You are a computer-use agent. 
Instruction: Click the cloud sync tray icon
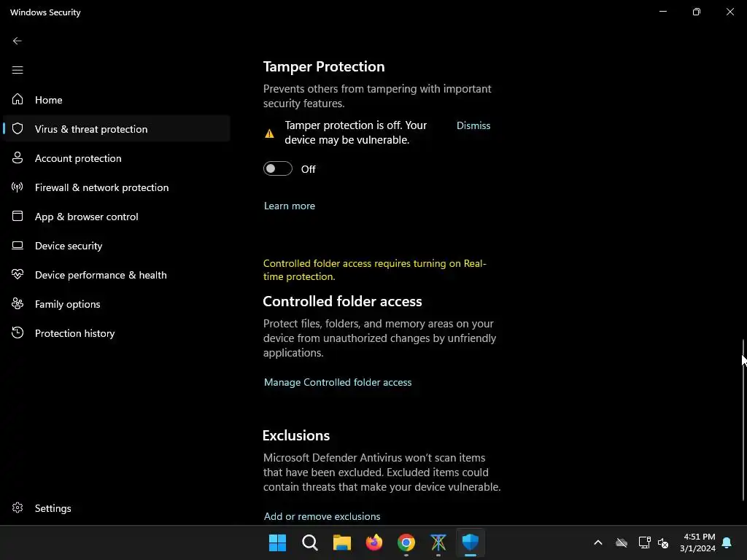tap(622, 542)
